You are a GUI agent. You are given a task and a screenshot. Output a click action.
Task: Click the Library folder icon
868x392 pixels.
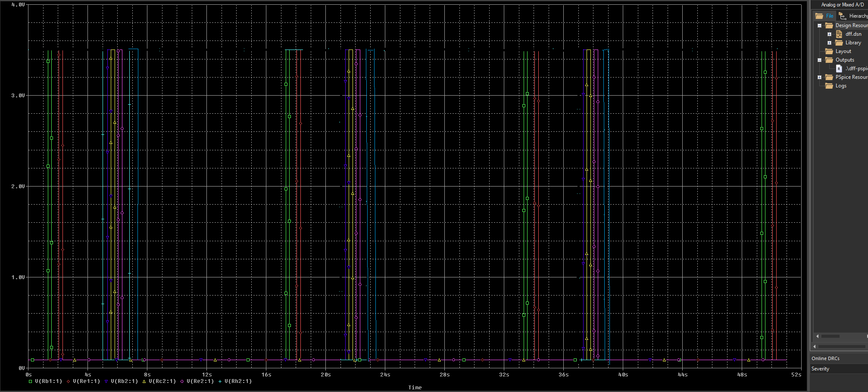(839, 43)
